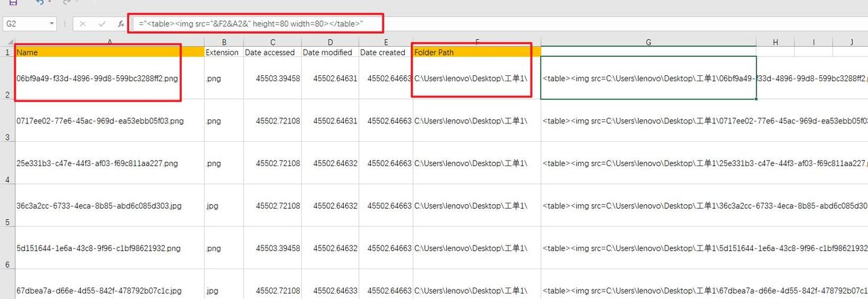Select column I header
Screen dimensions: 868x299
(813, 42)
